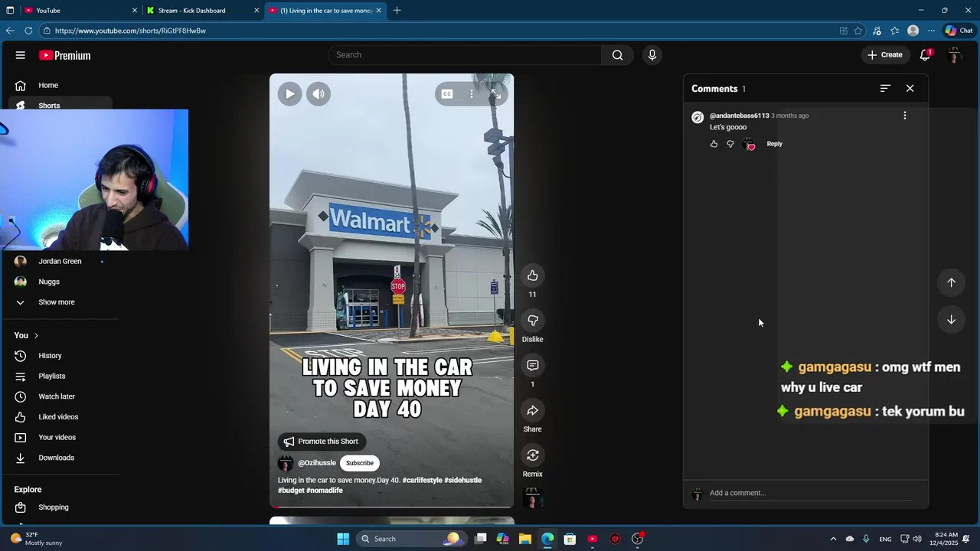Open Nuggs subscription channel
This screenshot has height=551, width=980.
tap(61, 282)
